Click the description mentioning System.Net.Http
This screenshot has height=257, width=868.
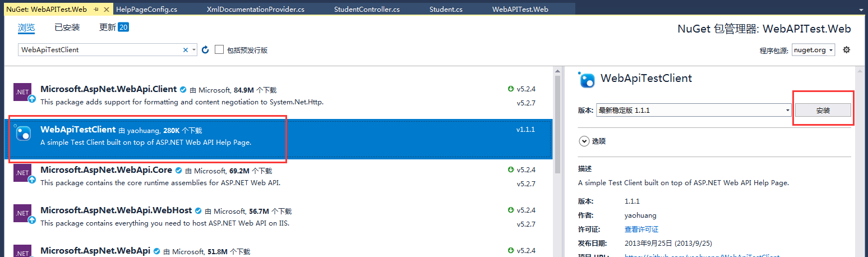tap(182, 102)
